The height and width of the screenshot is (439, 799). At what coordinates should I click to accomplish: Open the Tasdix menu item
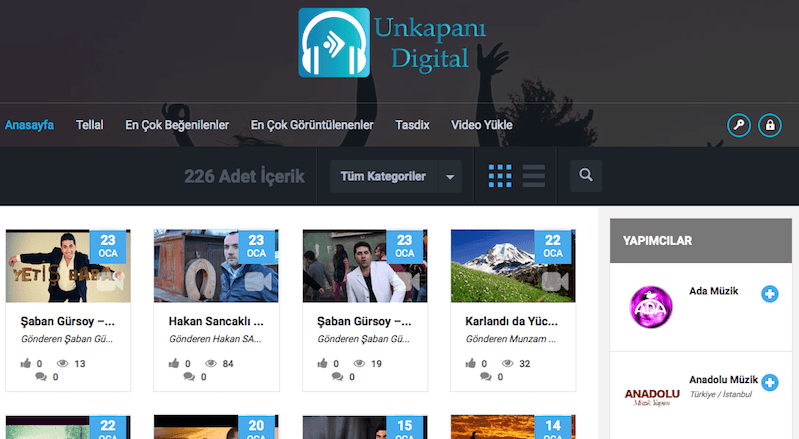[412, 125]
